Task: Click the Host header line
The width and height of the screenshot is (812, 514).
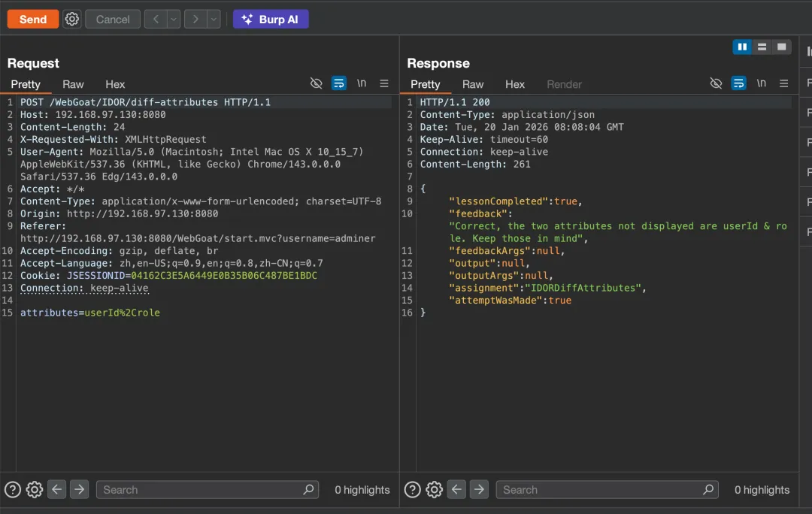Action: (92, 114)
